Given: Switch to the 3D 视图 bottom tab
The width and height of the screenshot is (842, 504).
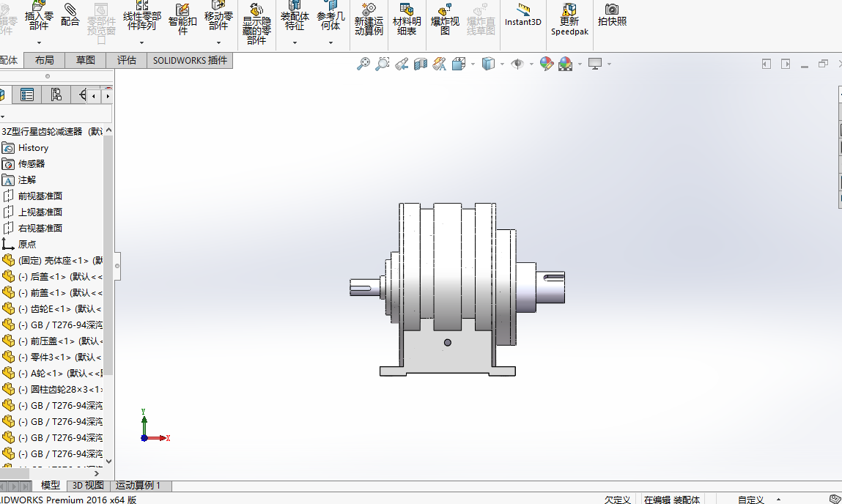Looking at the screenshot, I should [88, 485].
